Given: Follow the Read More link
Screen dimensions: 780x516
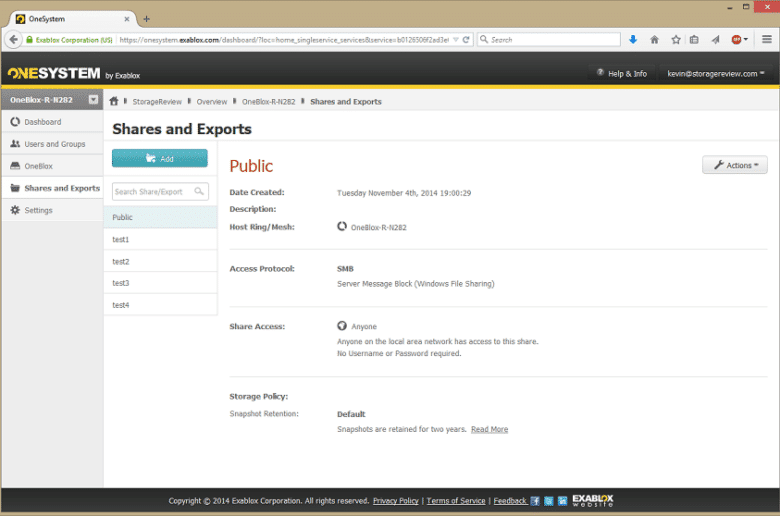Looking at the screenshot, I should [x=489, y=429].
